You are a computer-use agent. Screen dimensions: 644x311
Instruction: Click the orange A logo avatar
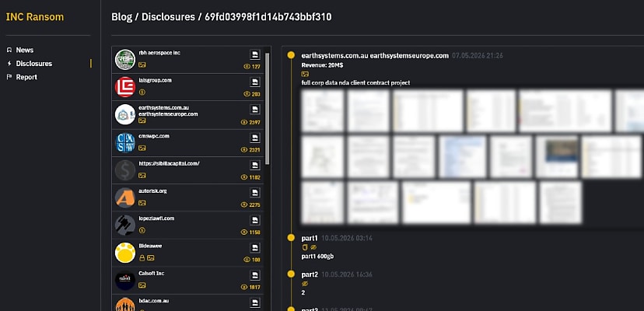(125, 197)
